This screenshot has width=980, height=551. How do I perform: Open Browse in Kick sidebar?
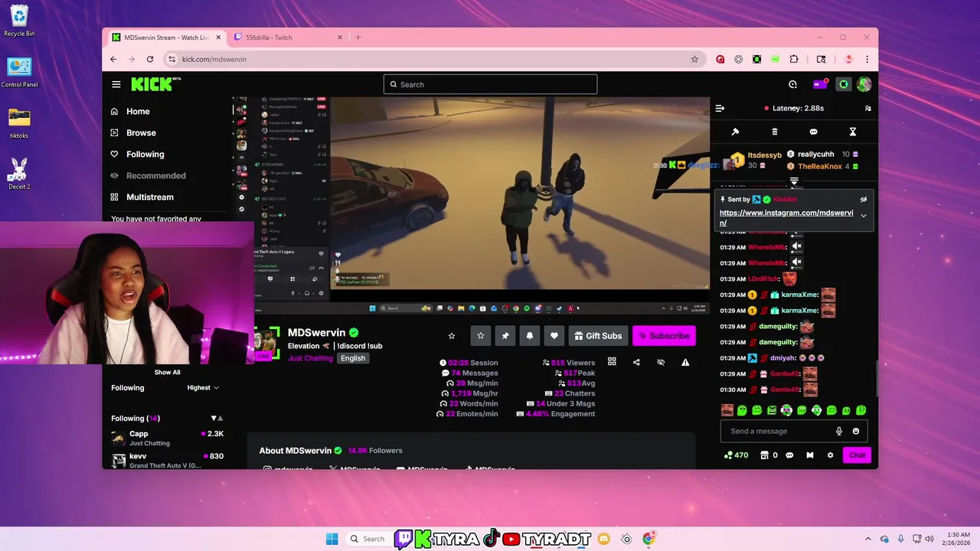point(141,132)
